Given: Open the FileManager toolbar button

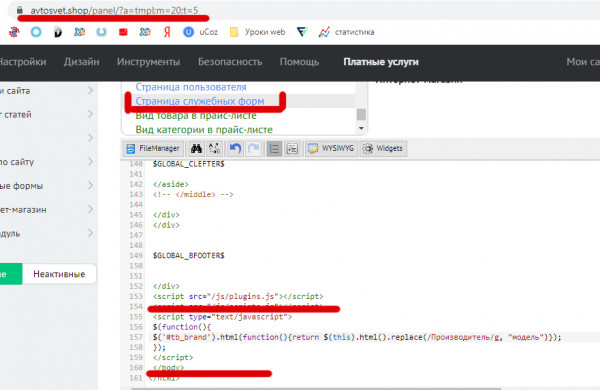Looking at the screenshot, I should click(153, 148).
